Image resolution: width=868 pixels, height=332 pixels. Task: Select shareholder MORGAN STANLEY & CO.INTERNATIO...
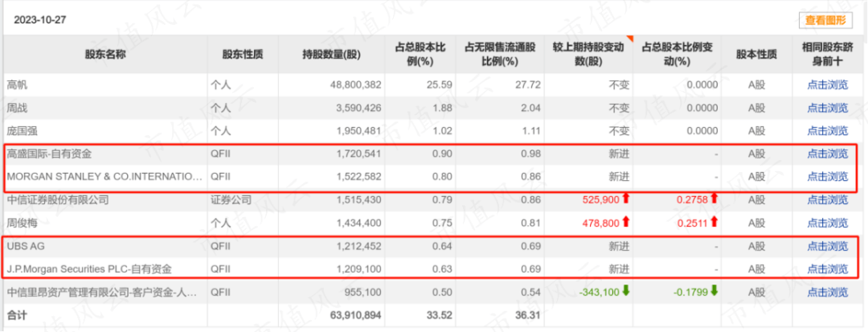pyautogui.click(x=104, y=177)
